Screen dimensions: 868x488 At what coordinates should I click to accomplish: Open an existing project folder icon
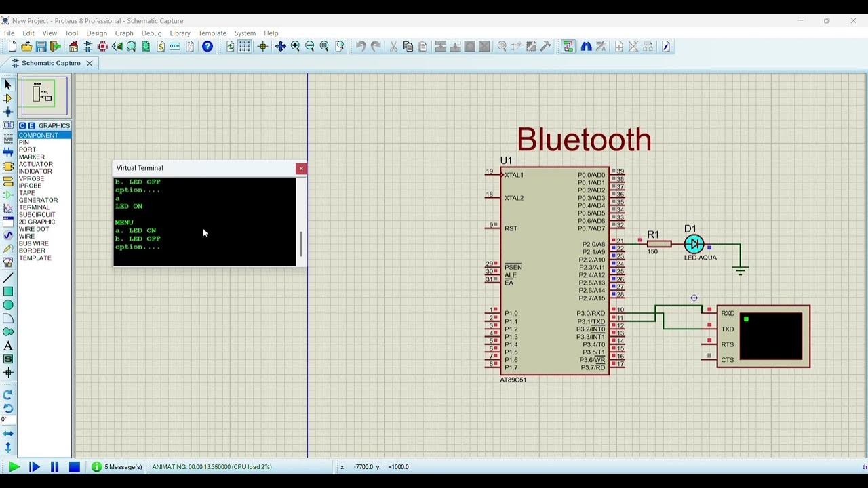(x=26, y=46)
